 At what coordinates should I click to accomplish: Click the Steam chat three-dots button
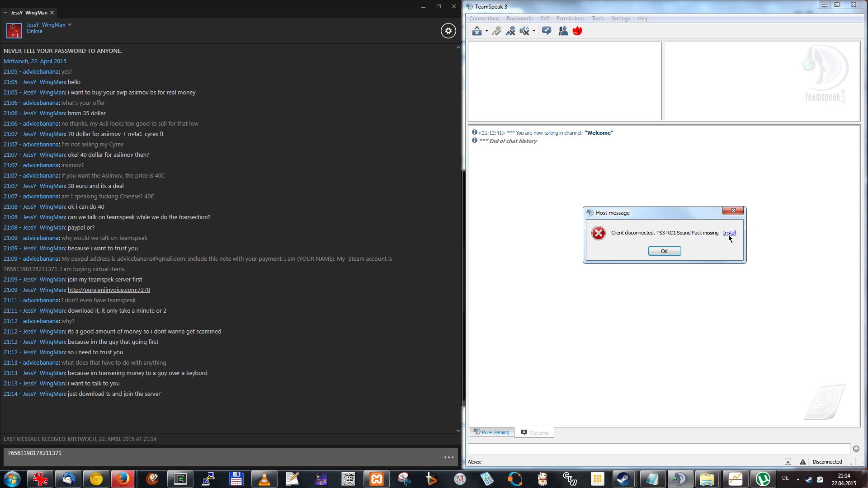(448, 457)
